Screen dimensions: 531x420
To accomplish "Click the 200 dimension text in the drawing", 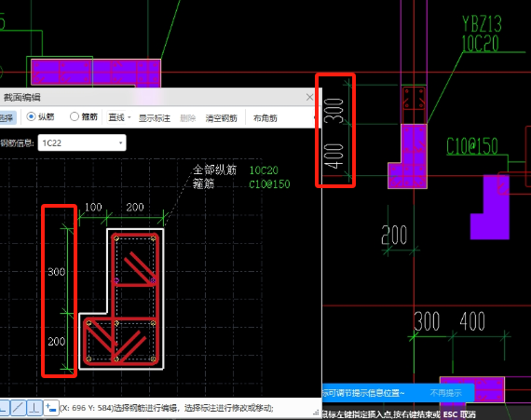I will [394, 235].
